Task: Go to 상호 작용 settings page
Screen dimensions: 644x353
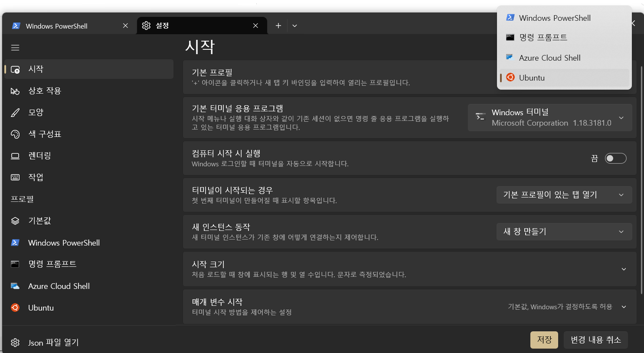Action: pyautogui.click(x=89, y=91)
